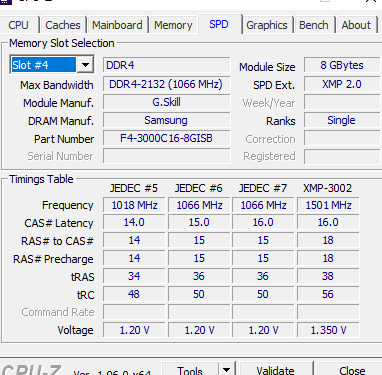Image resolution: width=382 pixels, height=375 pixels.
Task: Click the JEDEC #6 column header
Action: click(x=199, y=188)
